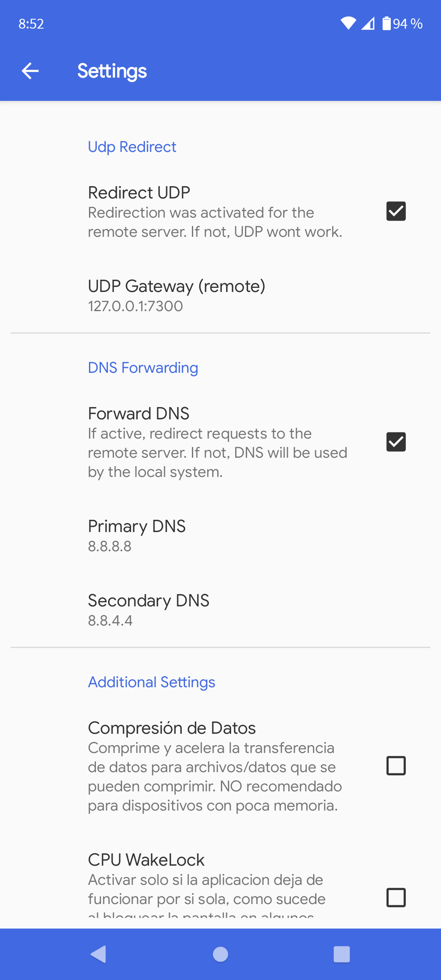Go back using the arrow in Settings header

click(30, 71)
